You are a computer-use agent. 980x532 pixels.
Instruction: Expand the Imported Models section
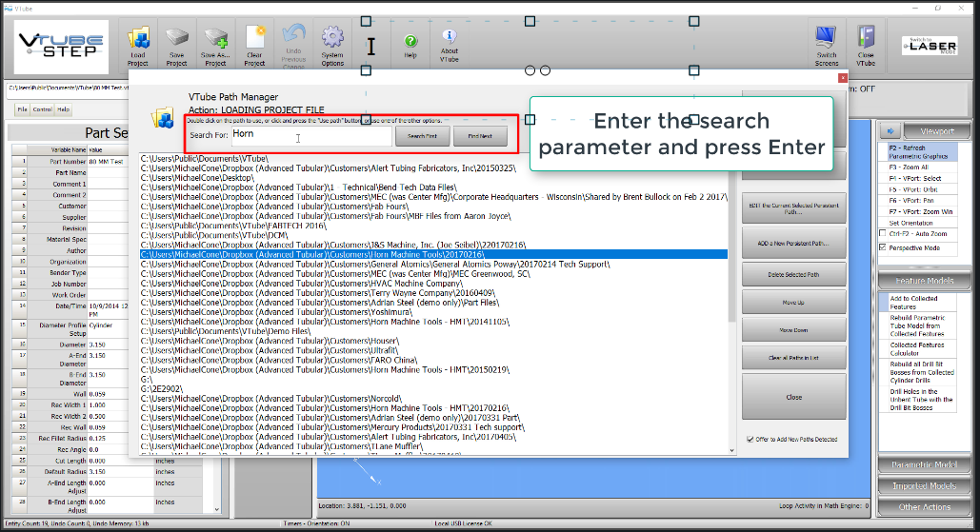coord(924,486)
